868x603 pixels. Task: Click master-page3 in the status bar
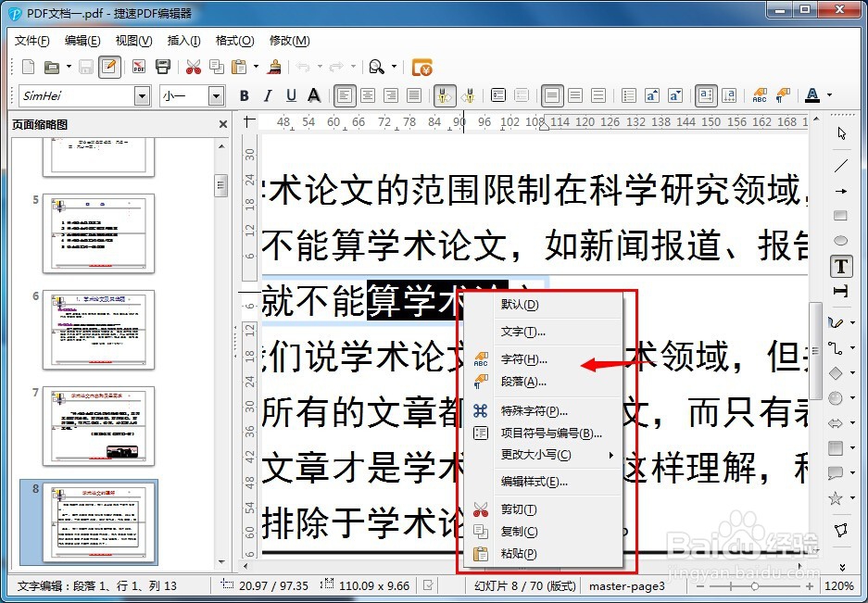pos(629,585)
